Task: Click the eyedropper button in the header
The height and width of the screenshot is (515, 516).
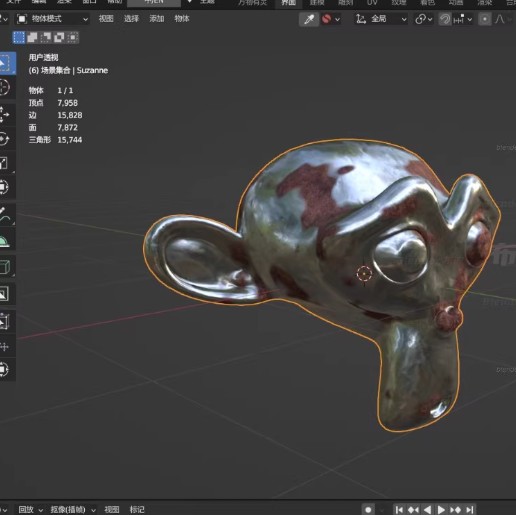Action: pos(309,19)
